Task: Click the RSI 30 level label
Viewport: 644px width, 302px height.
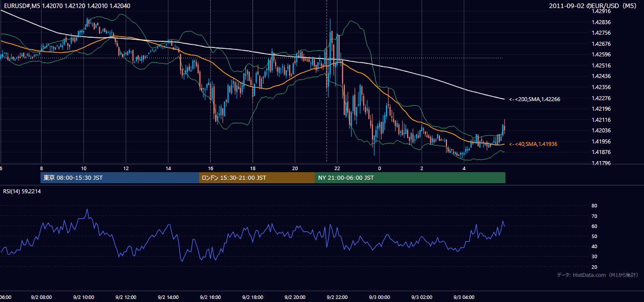Action: (594, 257)
